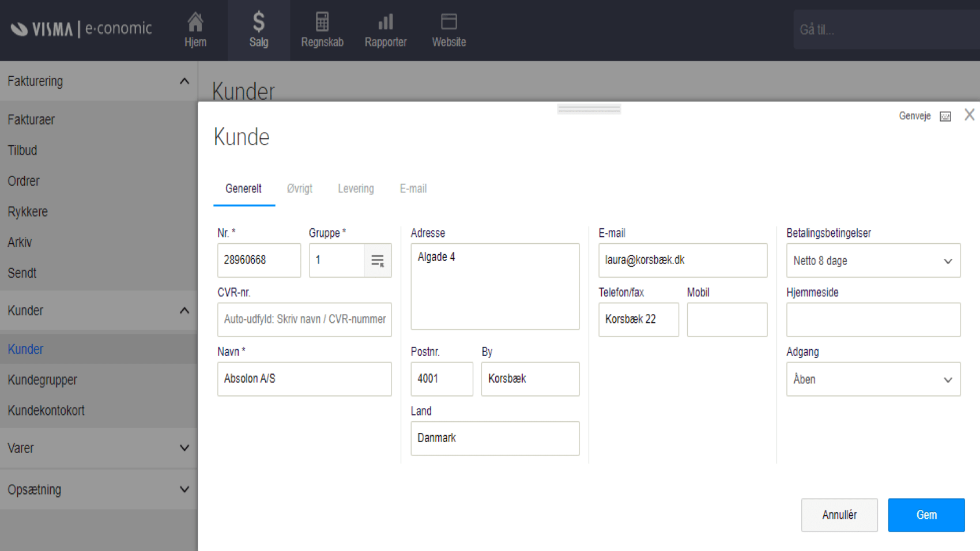Switch to the Øvrigt tab
Viewport: 980px width, 551px height.
click(x=299, y=188)
